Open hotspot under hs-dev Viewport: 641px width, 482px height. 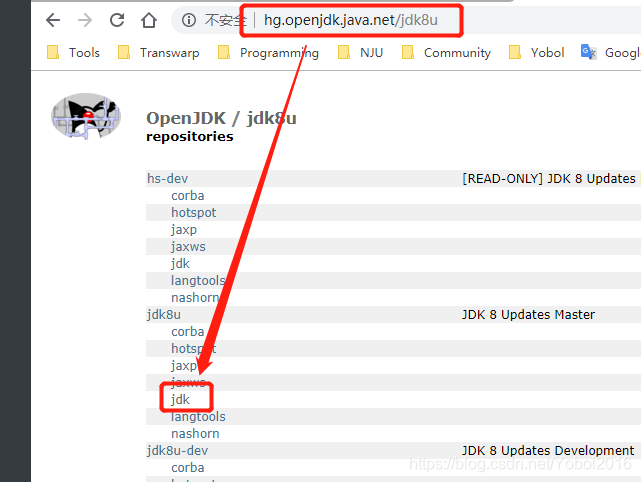click(x=194, y=213)
